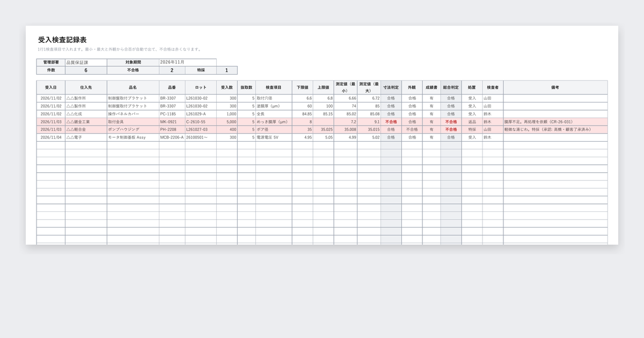Click supplier cell △△鍍金工業
644x338 pixels.
[86, 122]
